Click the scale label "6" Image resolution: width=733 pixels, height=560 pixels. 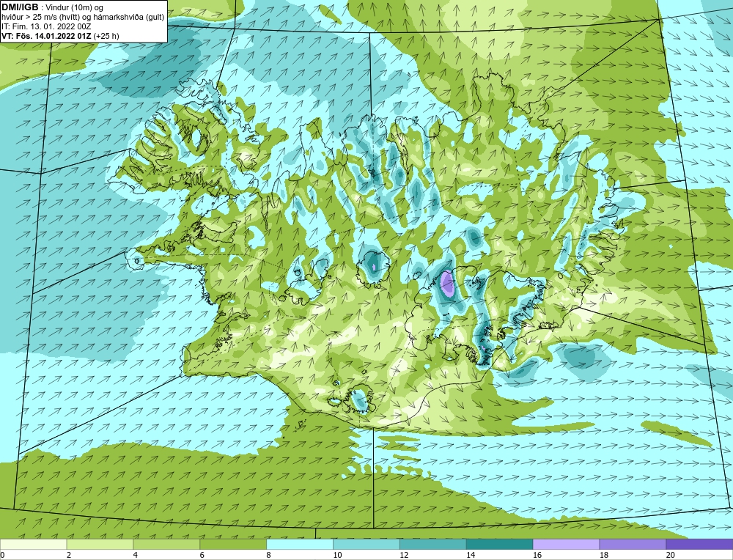pos(202,555)
